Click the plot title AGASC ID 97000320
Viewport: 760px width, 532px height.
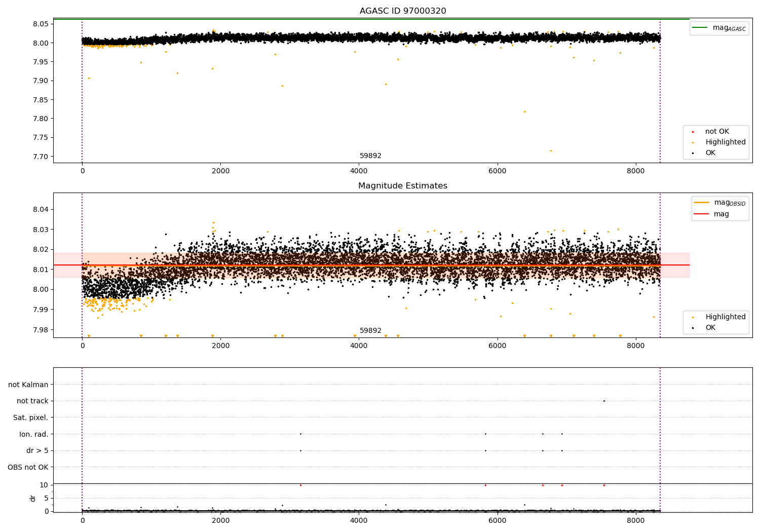click(x=403, y=11)
